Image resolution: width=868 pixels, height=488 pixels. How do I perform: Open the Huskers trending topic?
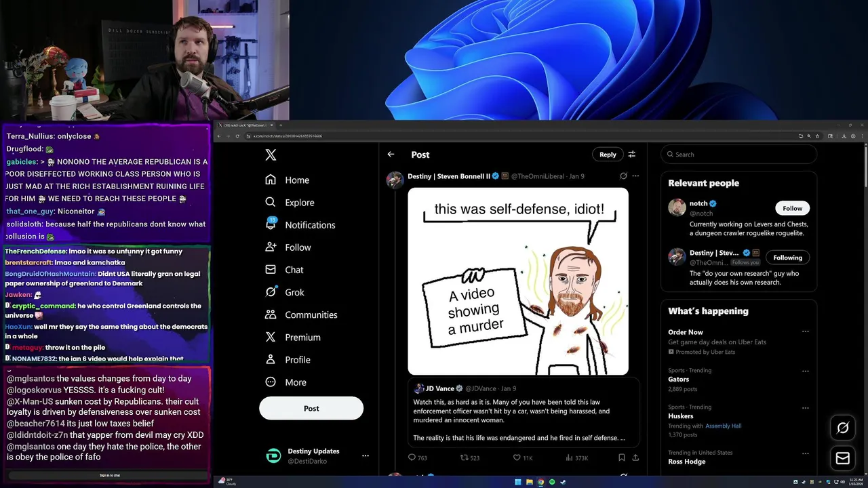pyautogui.click(x=681, y=416)
